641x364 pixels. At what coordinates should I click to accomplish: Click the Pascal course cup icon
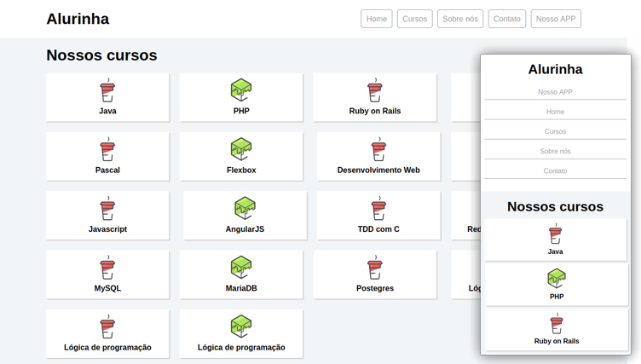107,149
